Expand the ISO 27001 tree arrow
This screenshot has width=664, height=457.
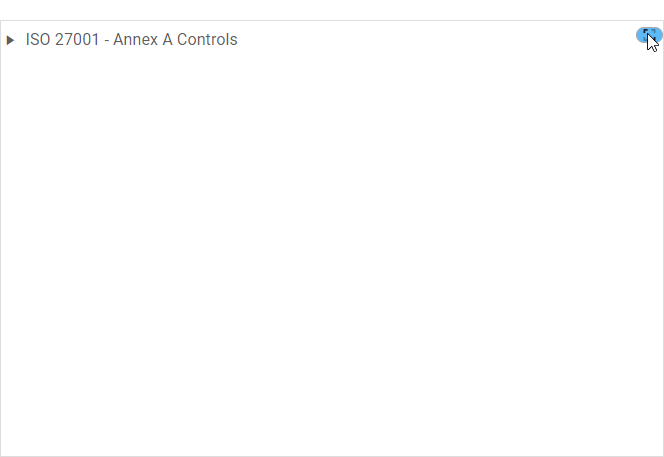click(10, 40)
